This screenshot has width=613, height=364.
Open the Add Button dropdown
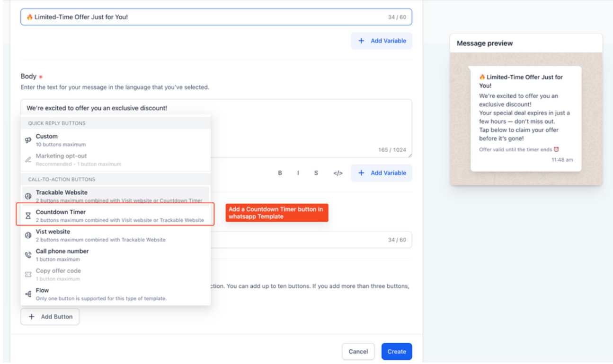coord(50,317)
